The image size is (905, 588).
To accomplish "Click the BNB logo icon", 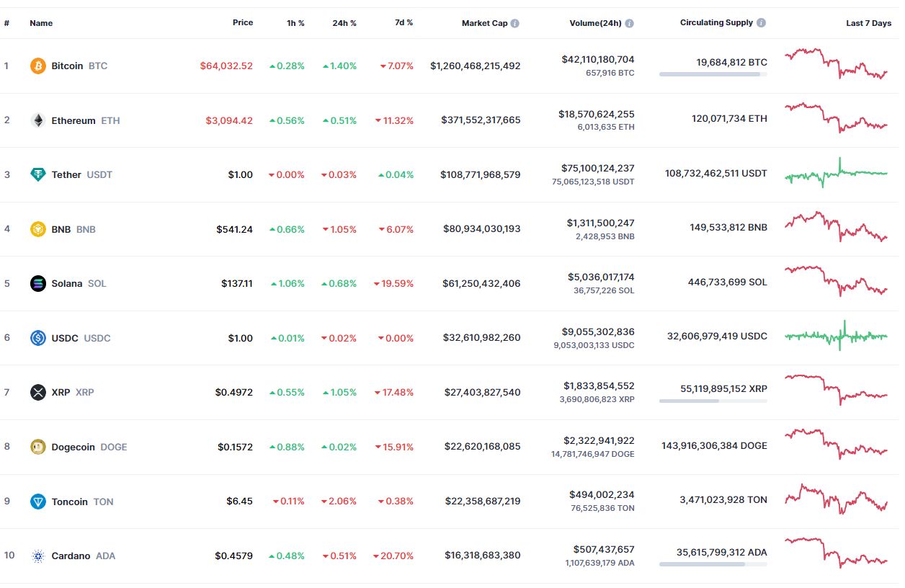I will pos(37,229).
